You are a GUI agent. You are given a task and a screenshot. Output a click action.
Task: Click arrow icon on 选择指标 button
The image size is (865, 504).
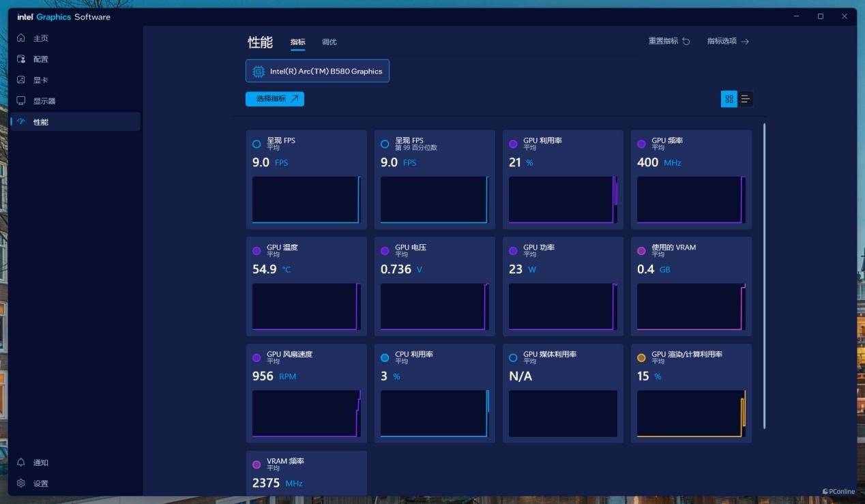[x=295, y=99]
